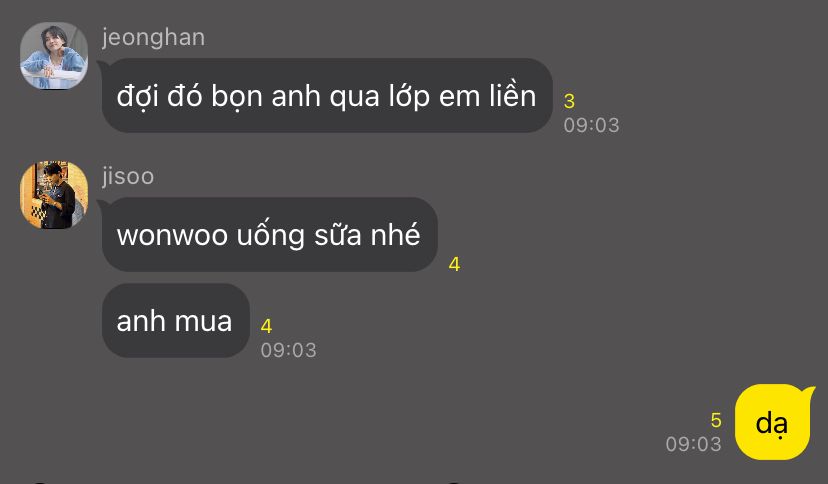Click the word 'đợi' in jeonghan's message
828x484 pixels.
pyautogui.click(x=137, y=98)
